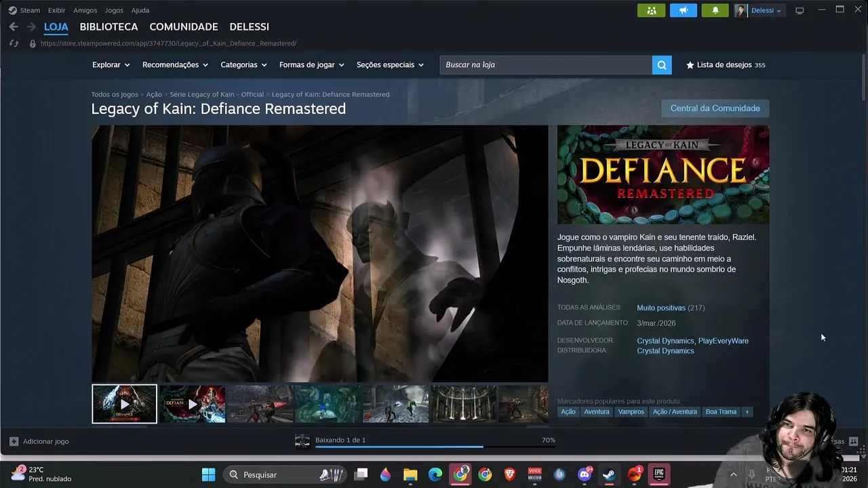Select the Boa Trama tag

[721, 411]
